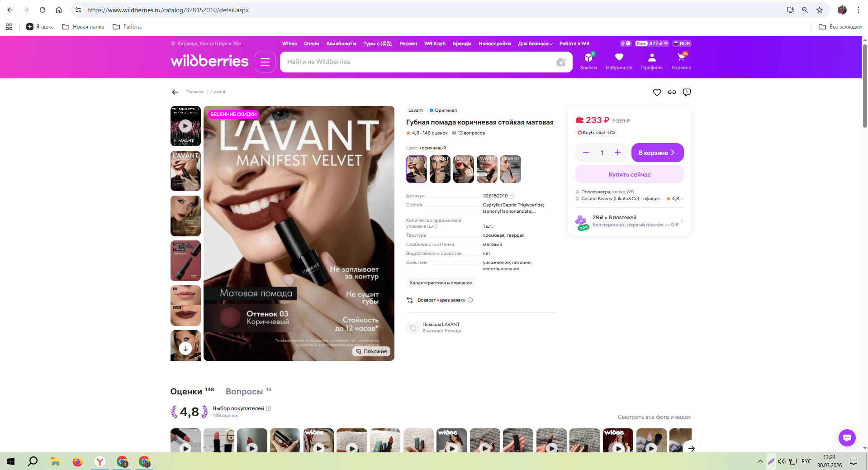Image resolution: width=868 pixels, height=470 pixels.
Task: Open the Lavant brand chip
Action: pyautogui.click(x=415, y=110)
